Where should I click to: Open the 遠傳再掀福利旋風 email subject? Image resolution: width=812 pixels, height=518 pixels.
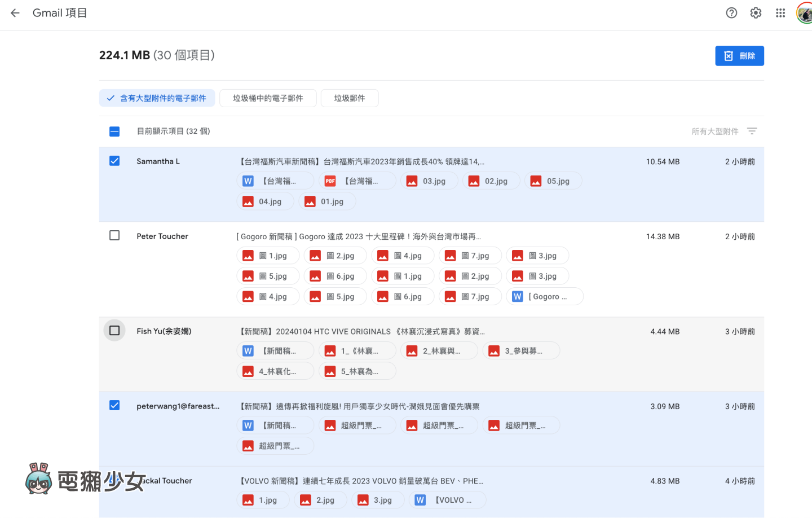pyautogui.click(x=359, y=406)
